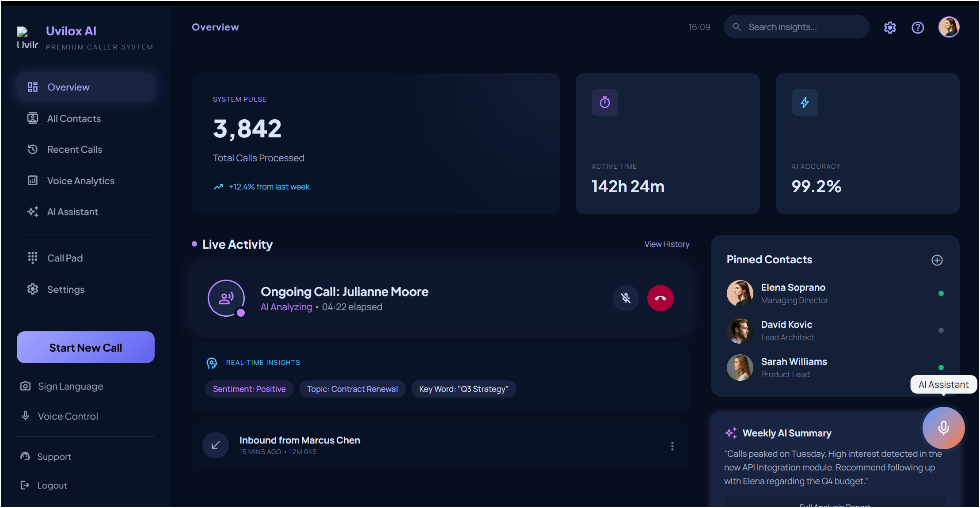This screenshot has width=980, height=508.
Task: Click the Overview grid icon
Action: [33, 87]
